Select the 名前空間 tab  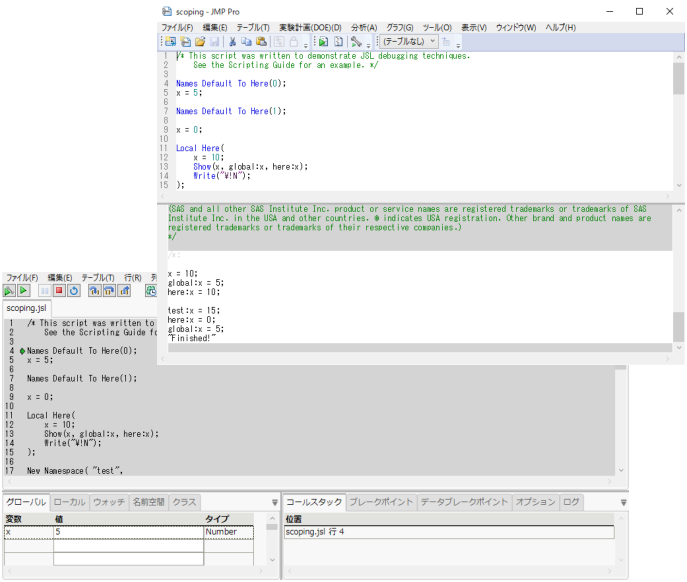click(x=149, y=502)
